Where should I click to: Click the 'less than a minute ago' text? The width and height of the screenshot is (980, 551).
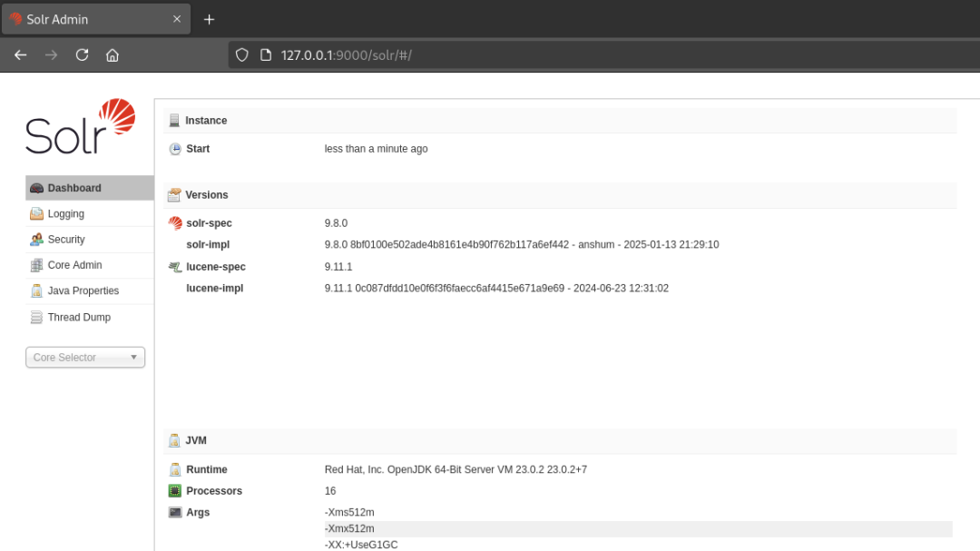click(x=376, y=149)
